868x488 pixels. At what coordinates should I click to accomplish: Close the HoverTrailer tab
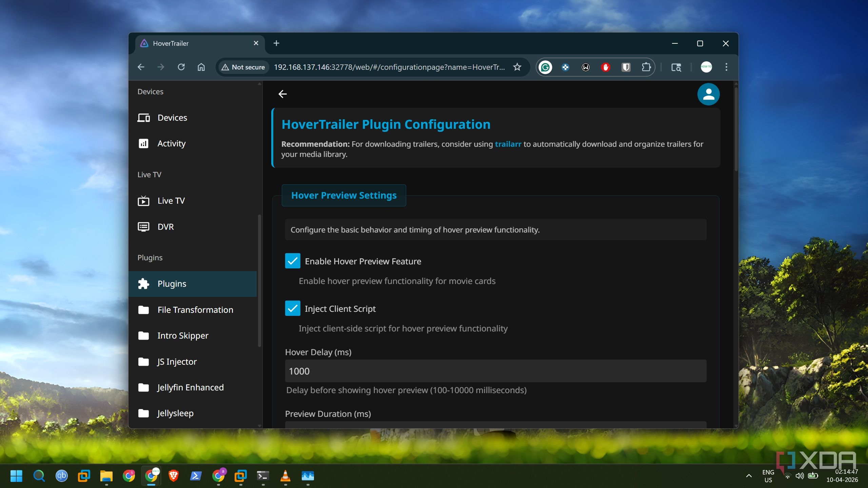pos(256,43)
